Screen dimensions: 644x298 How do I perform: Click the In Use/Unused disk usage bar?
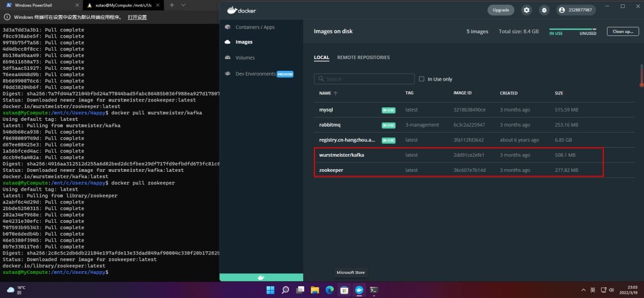click(x=573, y=30)
